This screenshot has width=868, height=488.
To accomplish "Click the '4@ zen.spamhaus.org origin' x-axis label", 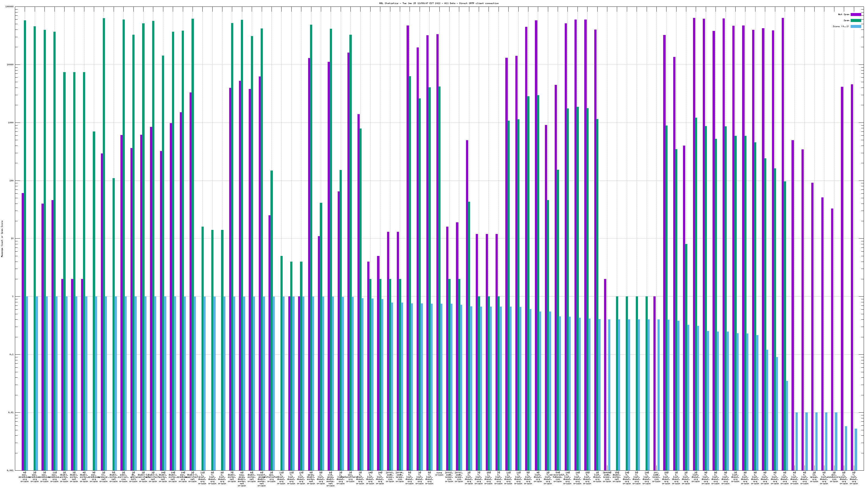I will [25, 477].
